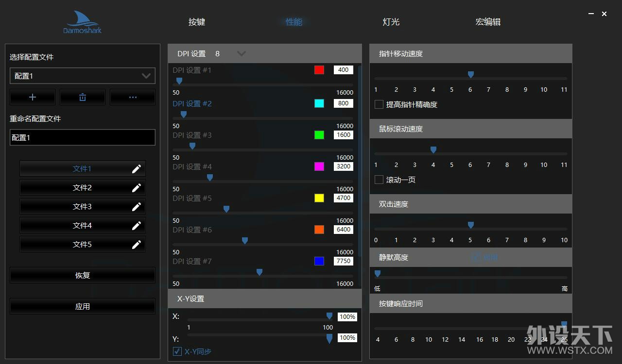622x364 pixels.
Task: Pick the yellow color swatch for DPI #5
Action: tap(319, 198)
